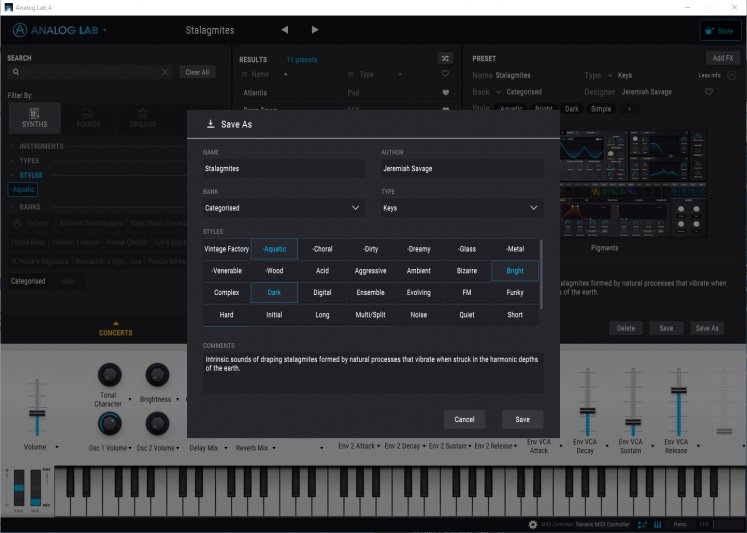Toggle the Bright style tag

[x=515, y=271]
